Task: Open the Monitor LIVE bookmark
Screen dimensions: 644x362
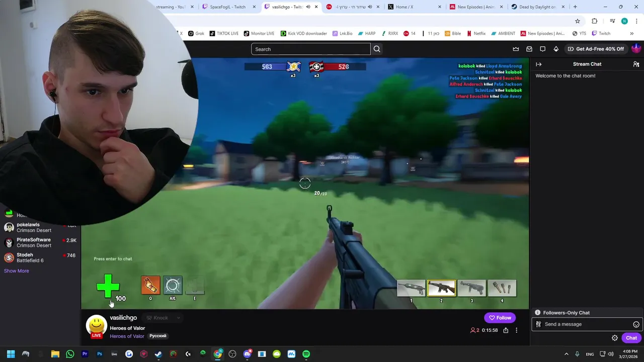Action: 259,34
